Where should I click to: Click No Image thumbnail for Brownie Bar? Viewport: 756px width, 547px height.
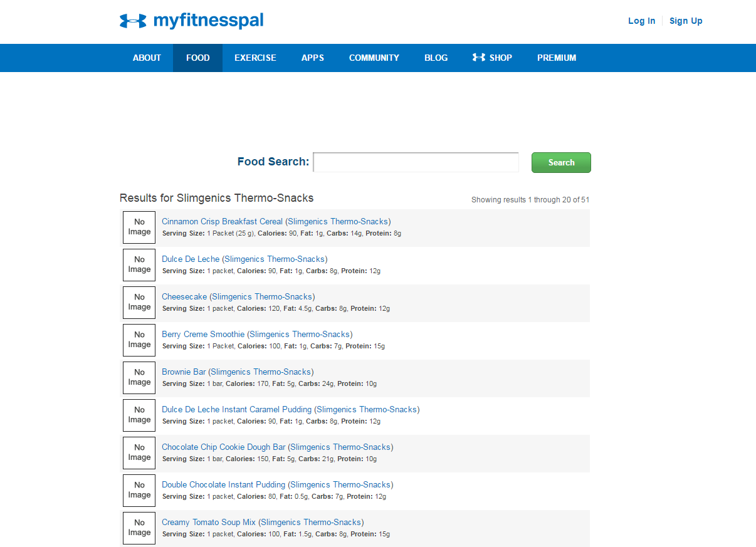[139, 378]
